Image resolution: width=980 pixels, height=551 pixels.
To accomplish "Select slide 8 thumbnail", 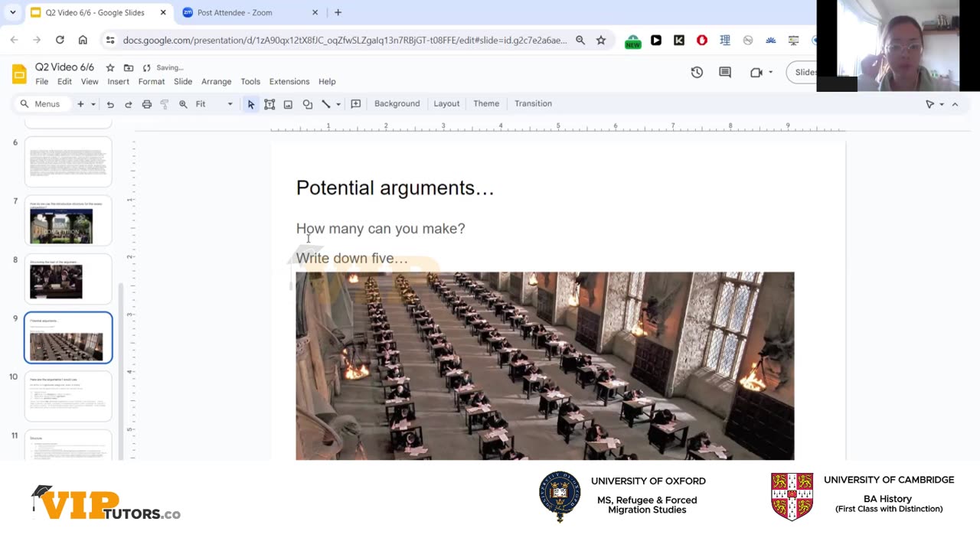I will click(68, 279).
